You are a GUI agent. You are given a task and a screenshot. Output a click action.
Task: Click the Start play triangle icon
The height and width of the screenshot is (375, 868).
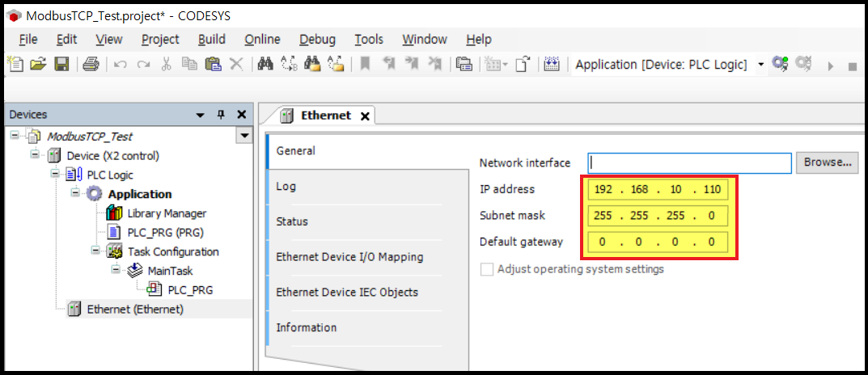pos(830,66)
